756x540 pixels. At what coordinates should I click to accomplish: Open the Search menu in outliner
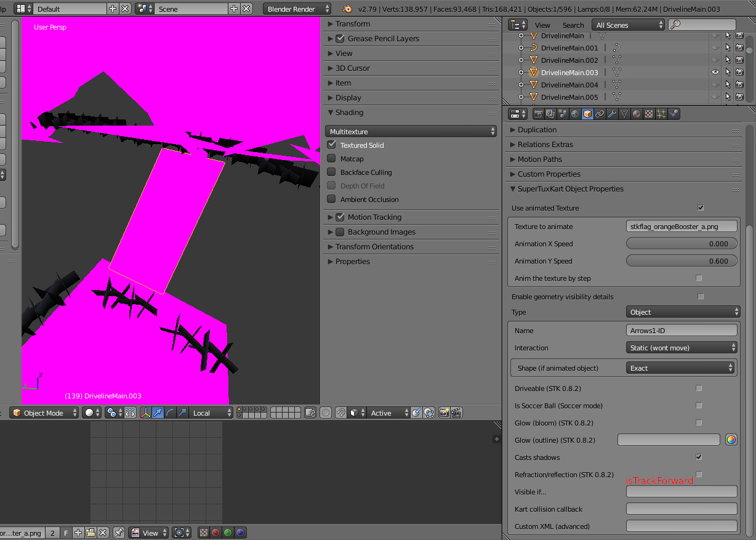[x=573, y=25]
